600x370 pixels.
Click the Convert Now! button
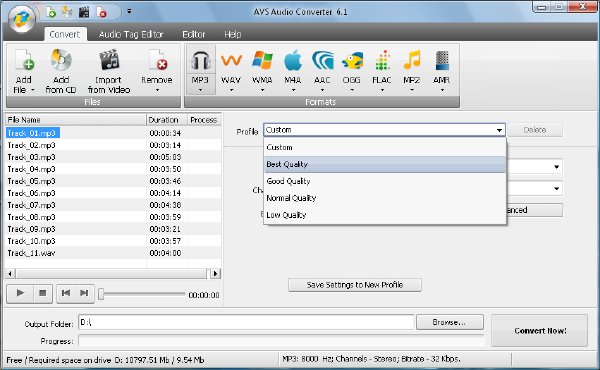[540, 331]
